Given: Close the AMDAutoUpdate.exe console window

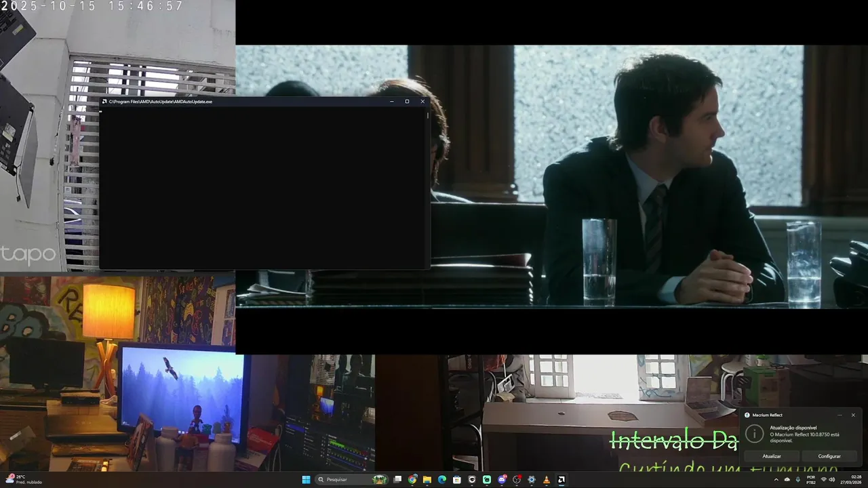Looking at the screenshot, I should (422, 102).
